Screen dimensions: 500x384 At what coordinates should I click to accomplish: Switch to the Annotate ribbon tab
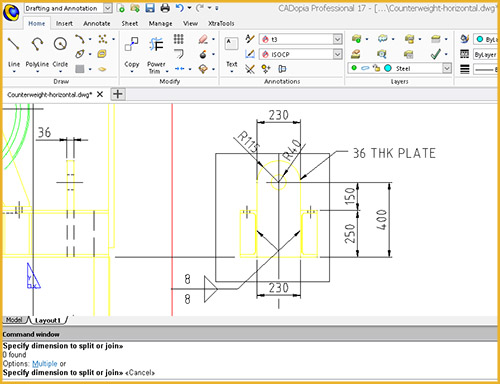(97, 23)
